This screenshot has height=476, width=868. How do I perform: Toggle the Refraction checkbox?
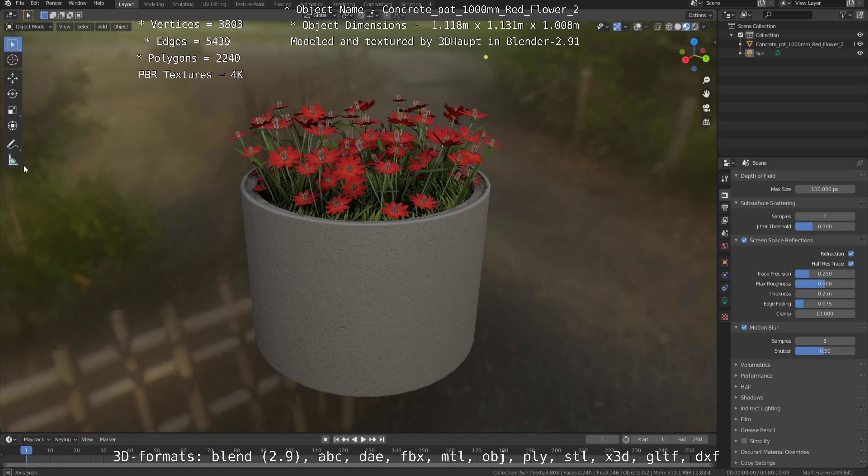click(x=851, y=253)
